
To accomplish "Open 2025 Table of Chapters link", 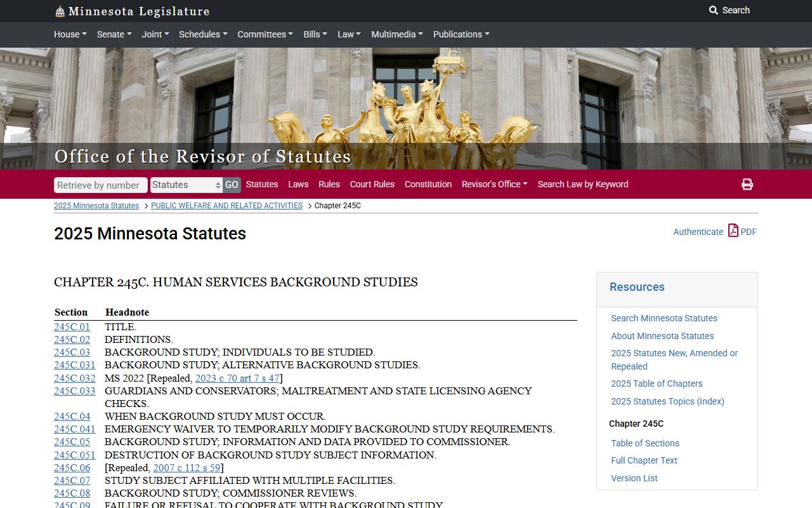I will (657, 384).
